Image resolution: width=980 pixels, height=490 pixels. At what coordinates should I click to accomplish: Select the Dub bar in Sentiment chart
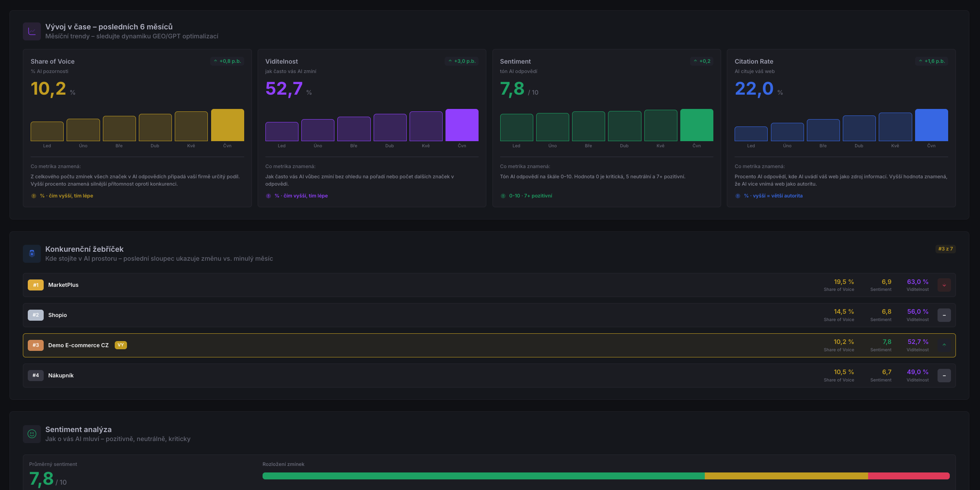[x=624, y=126]
